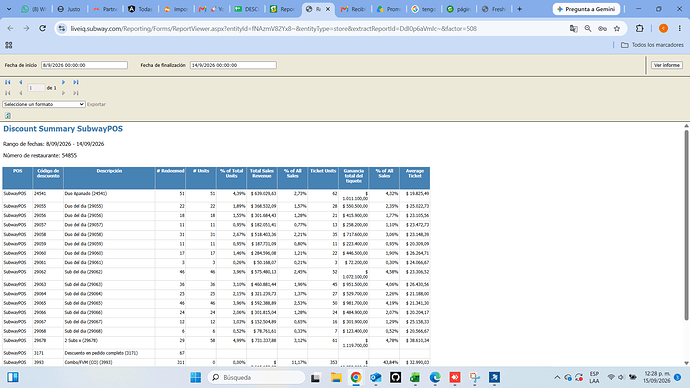Click 'Pregunta a Gemini' button
The height and width of the screenshot is (388, 690).
tap(586, 9)
